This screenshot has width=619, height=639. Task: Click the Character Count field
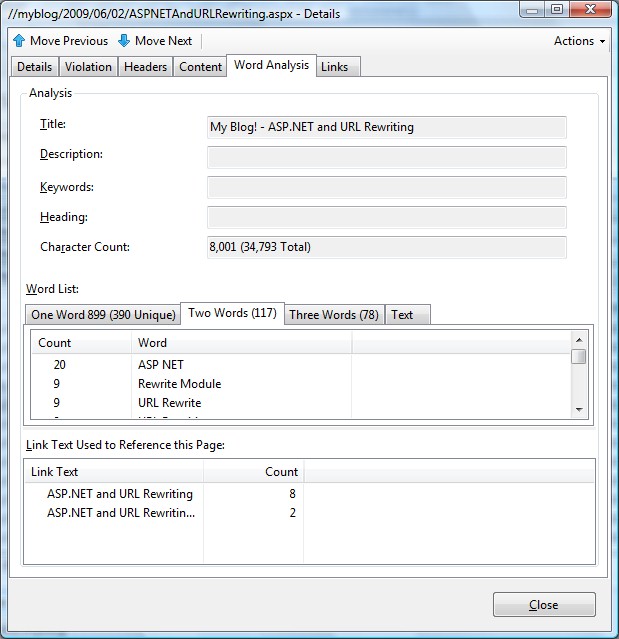click(386, 247)
